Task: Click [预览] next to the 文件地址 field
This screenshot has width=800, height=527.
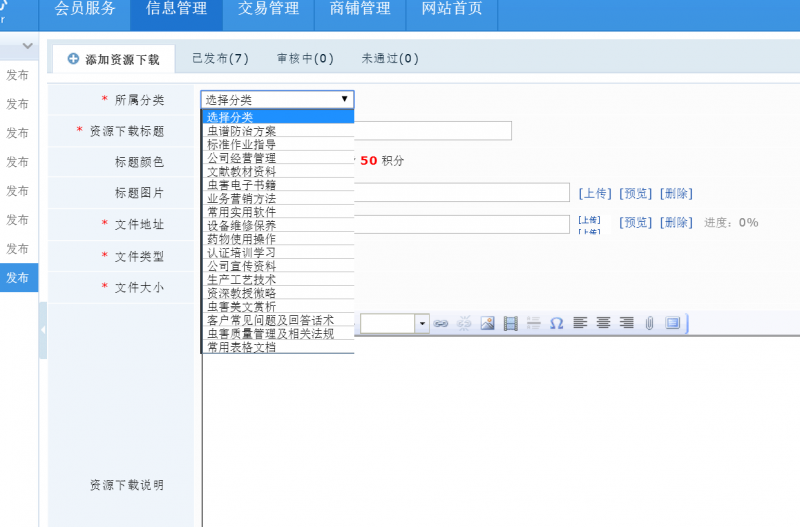Action: (x=636, y=222)
